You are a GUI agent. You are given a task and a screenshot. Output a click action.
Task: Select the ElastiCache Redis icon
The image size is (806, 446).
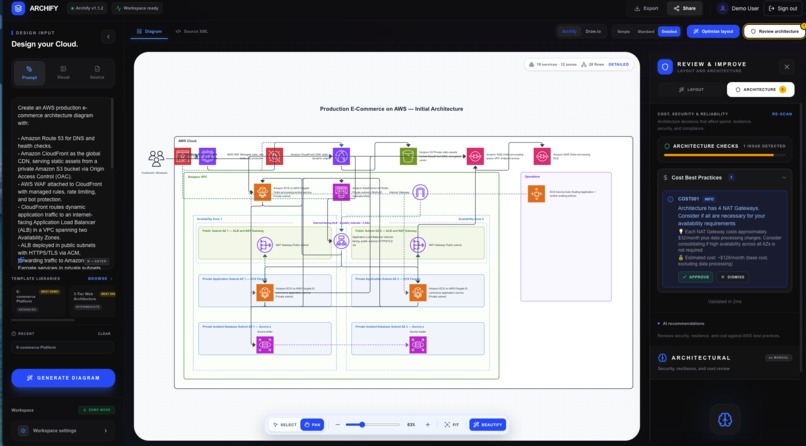pos(341,192)
